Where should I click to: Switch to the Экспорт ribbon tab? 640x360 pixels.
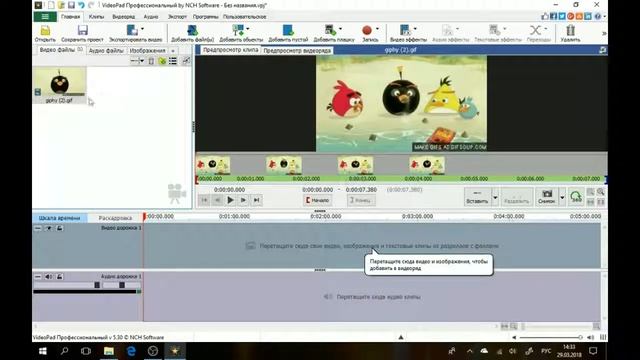coord(177,17)
